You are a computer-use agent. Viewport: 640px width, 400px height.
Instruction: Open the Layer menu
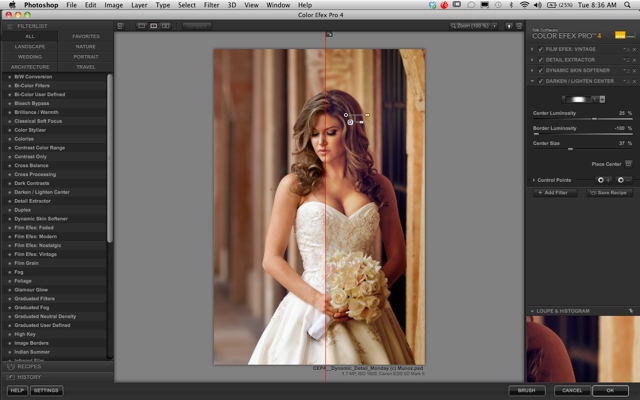click(139, 5)
